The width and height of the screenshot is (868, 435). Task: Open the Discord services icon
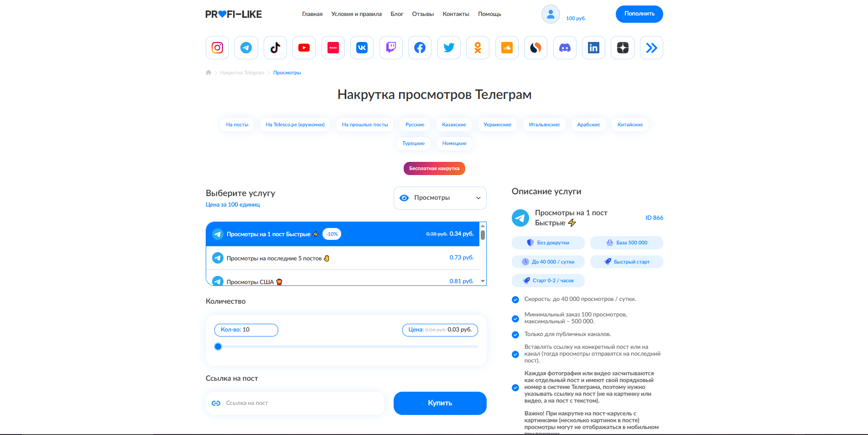pos(565,48)
